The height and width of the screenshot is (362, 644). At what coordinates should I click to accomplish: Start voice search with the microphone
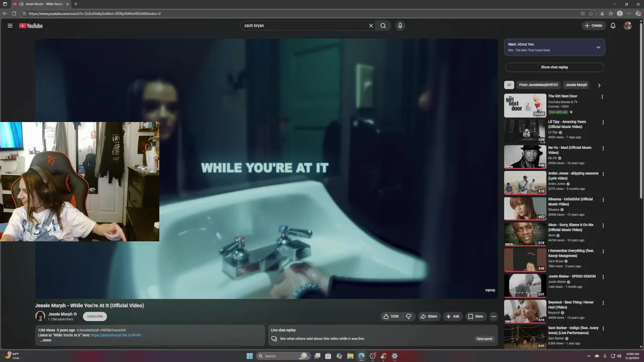point(400,26)
